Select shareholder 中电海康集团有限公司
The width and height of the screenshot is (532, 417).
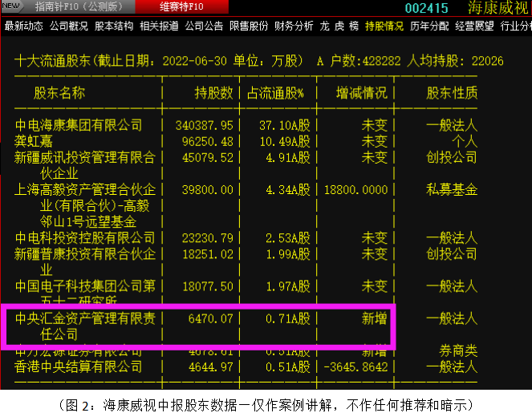point(79,125)
